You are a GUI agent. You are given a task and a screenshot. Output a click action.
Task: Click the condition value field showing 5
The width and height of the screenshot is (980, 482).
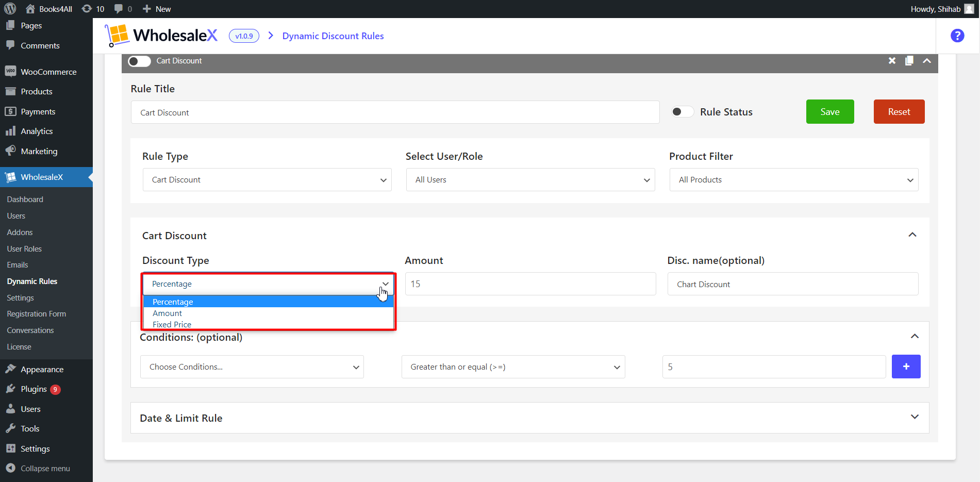click(x=774, y=367)
